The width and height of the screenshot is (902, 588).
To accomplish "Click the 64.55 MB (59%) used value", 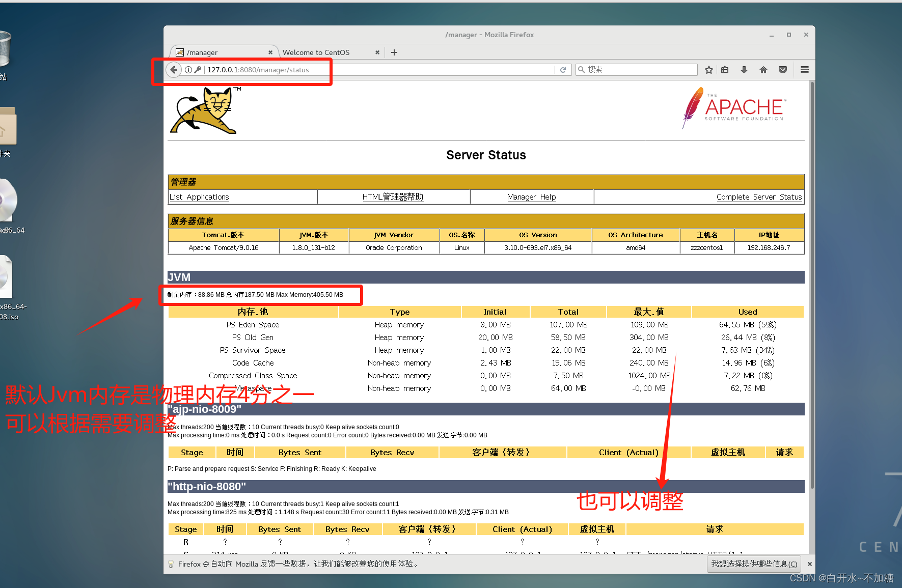I will [748, 325].
